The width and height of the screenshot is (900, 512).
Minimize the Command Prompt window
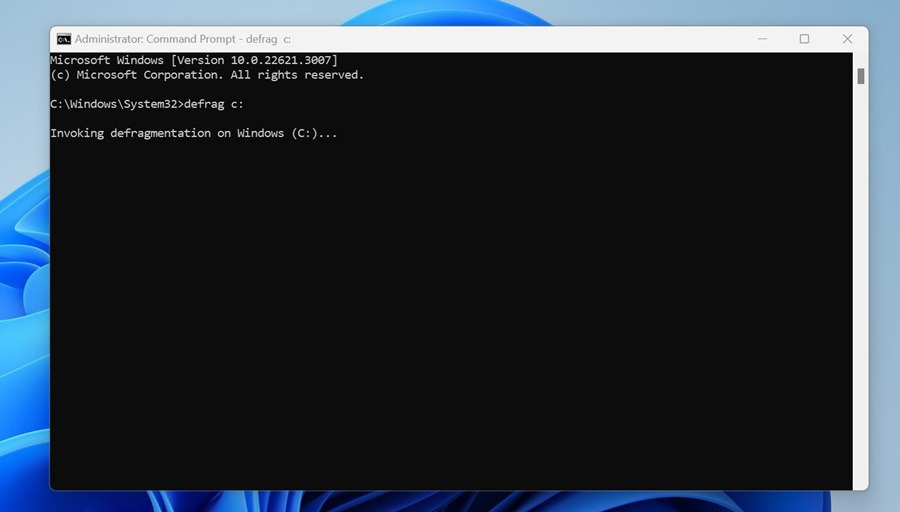(762, 39)
